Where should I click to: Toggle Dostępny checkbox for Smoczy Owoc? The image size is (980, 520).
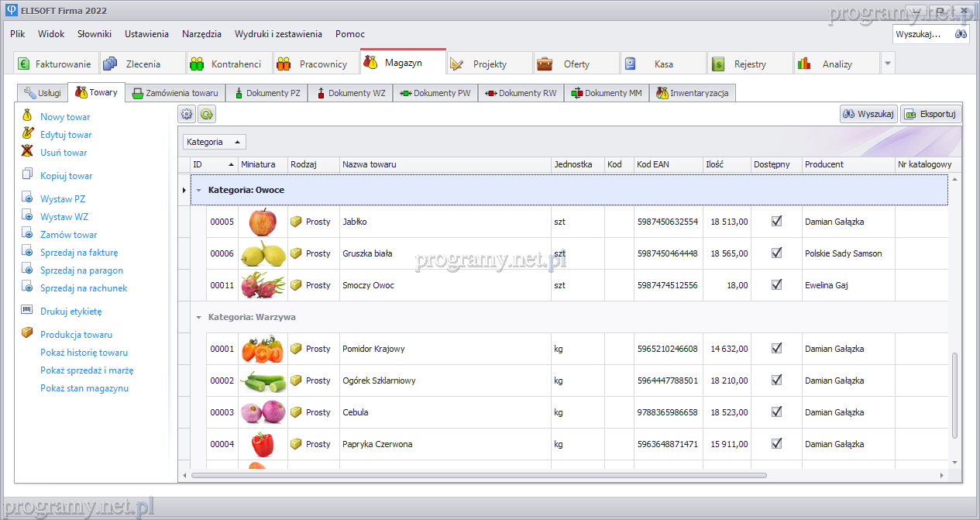(x=776, y=284)
